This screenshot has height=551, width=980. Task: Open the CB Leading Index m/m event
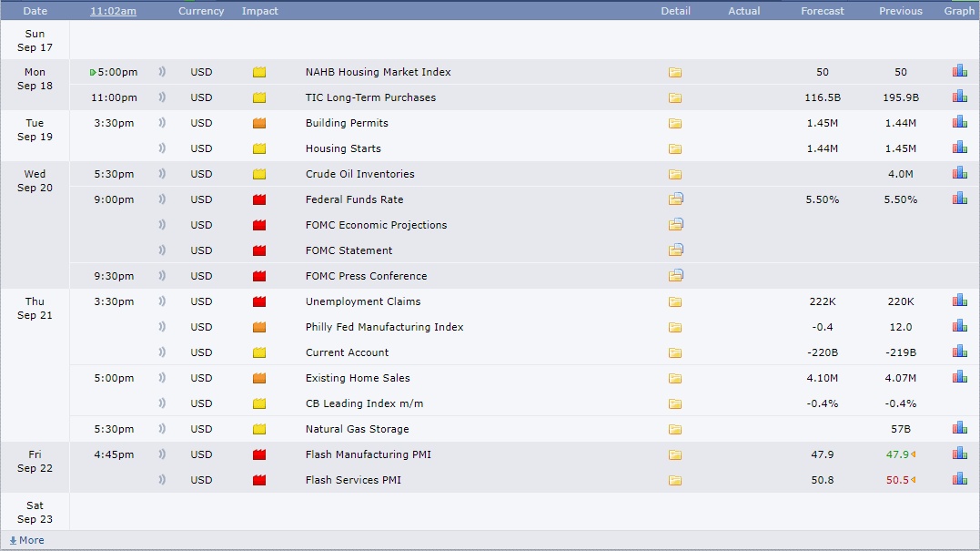[x=364, y=403]
